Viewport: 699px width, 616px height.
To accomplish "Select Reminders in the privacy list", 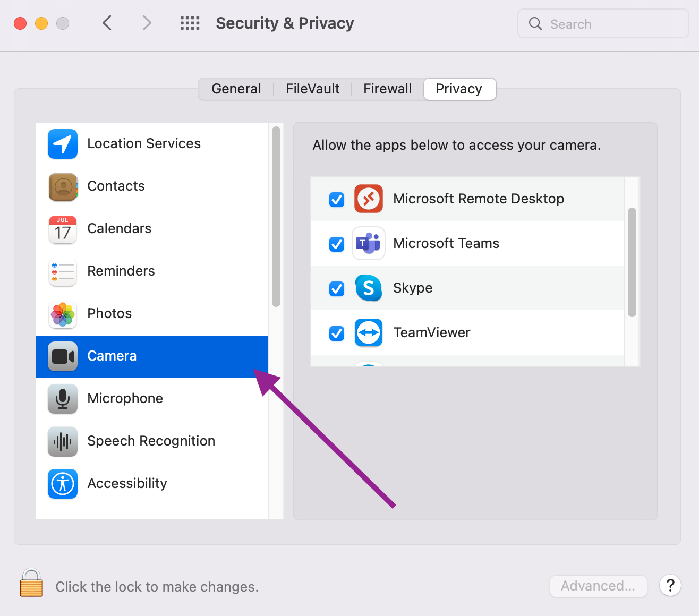I will [x=152, y=272].
